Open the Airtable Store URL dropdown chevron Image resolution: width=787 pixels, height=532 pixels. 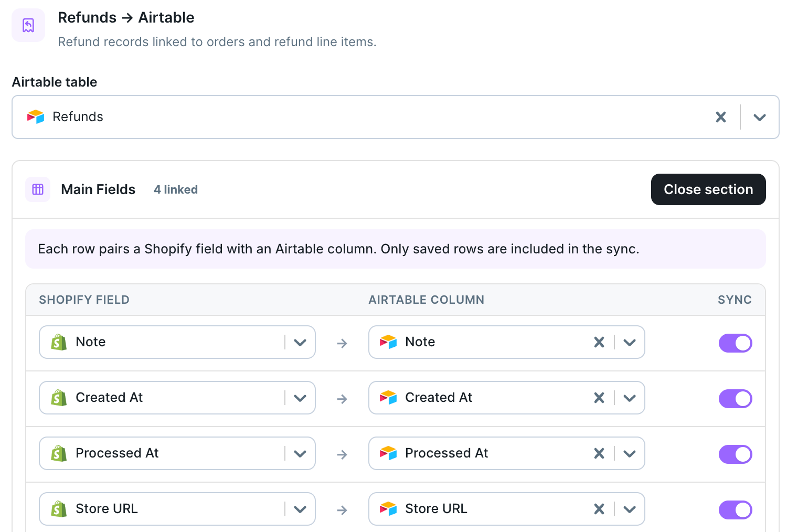[x=630, y=509]
